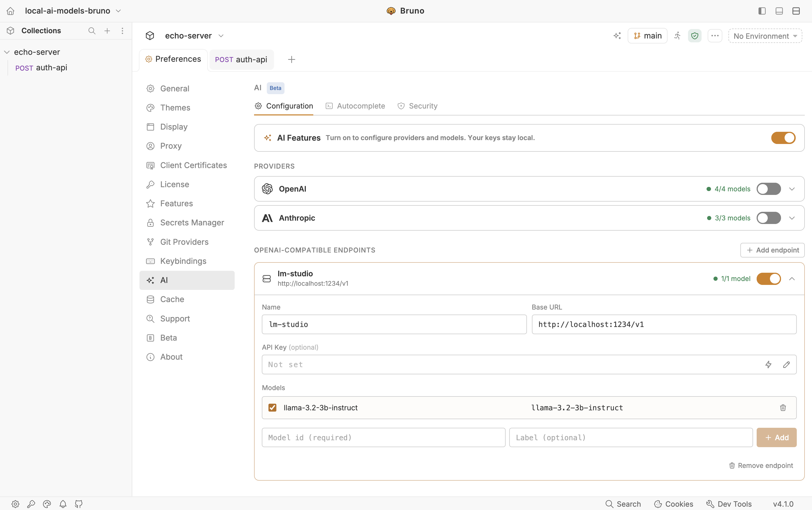Test the lm-studio API key connection
Image resolution: width=812 pixels, height=510 pixels.
768,364
